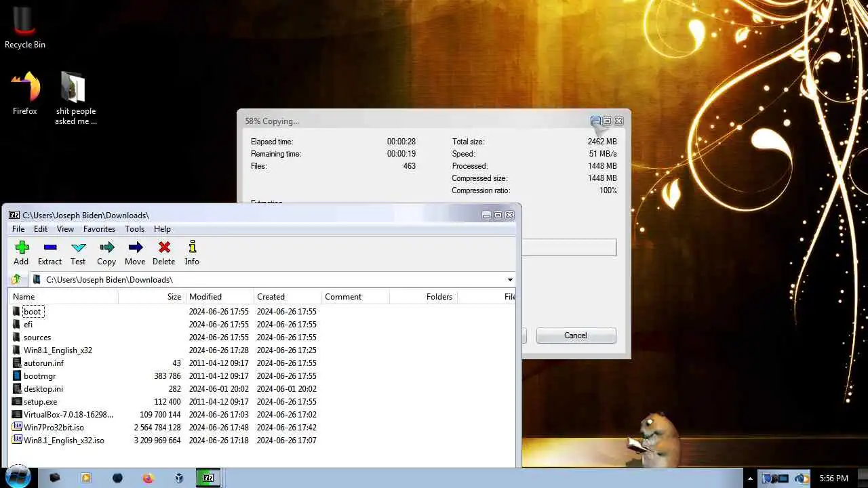Sort by Folders column header
Image resolution: width=868 pixels, height=488 pixels.
tap(423, 296)
